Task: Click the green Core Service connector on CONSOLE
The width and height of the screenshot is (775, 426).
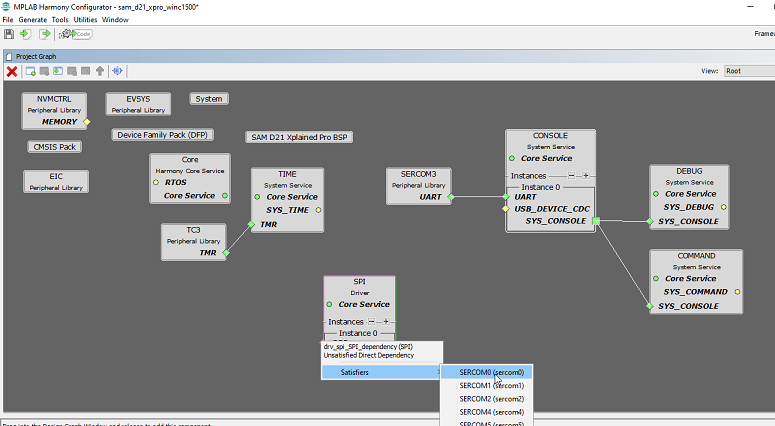Action: (512, 158)
